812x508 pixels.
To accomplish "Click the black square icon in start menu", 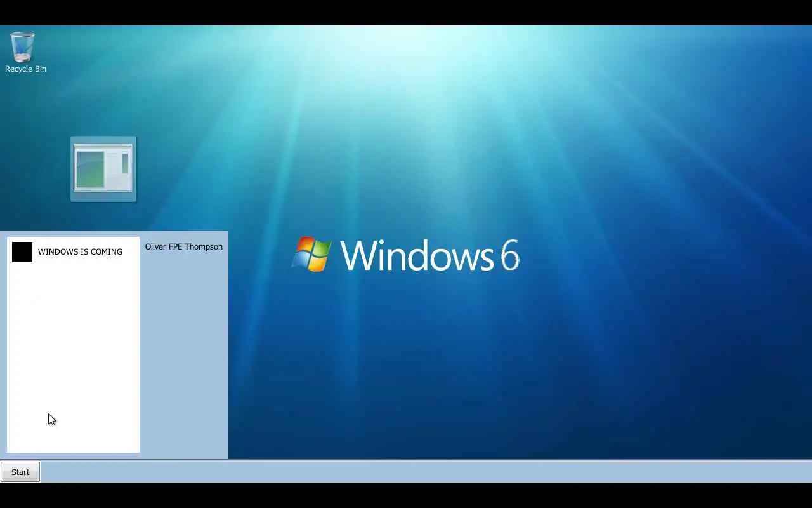I will [x=22, y=252].
